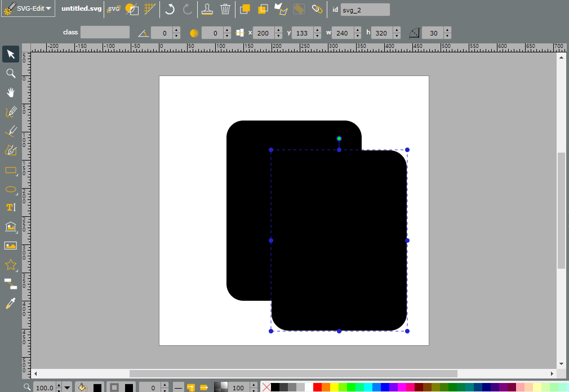The height and width of the screenshot is (392, 569).
Task: Select the Zoom tool in left toolbar
Action: [11, 73]
